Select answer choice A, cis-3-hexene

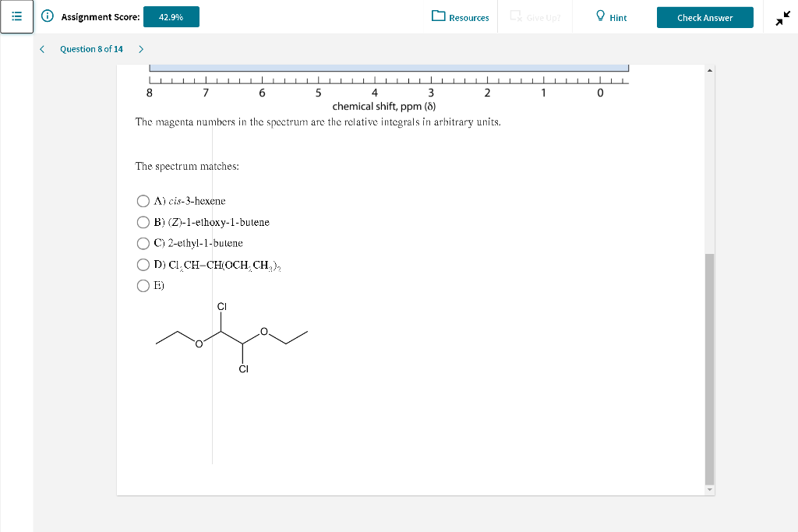pyautogui.click(x=143, y=201)
